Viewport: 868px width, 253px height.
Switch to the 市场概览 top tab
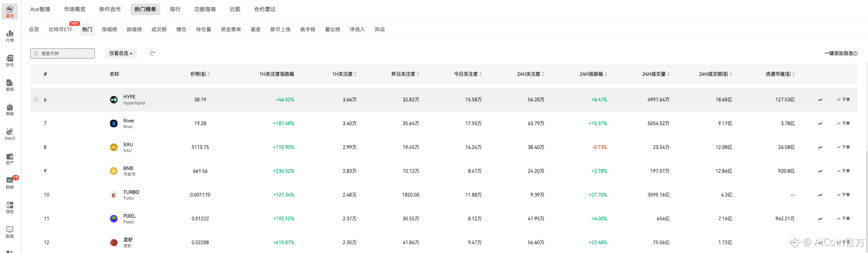[x=75, y=9]
